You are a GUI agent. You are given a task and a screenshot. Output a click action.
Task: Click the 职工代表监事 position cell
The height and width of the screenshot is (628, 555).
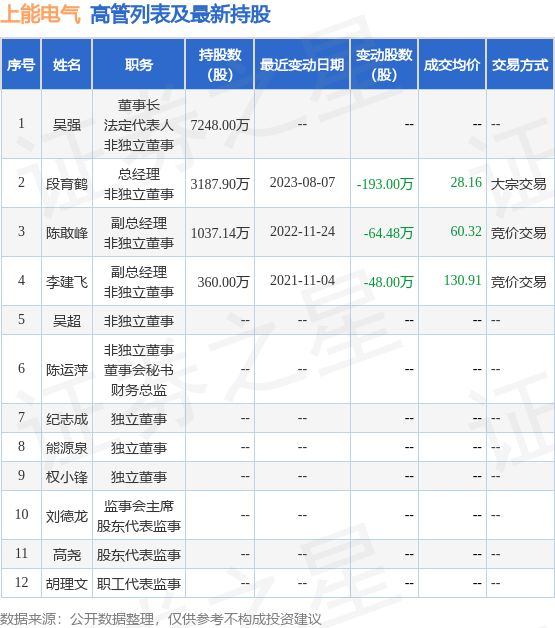[139, 584]
